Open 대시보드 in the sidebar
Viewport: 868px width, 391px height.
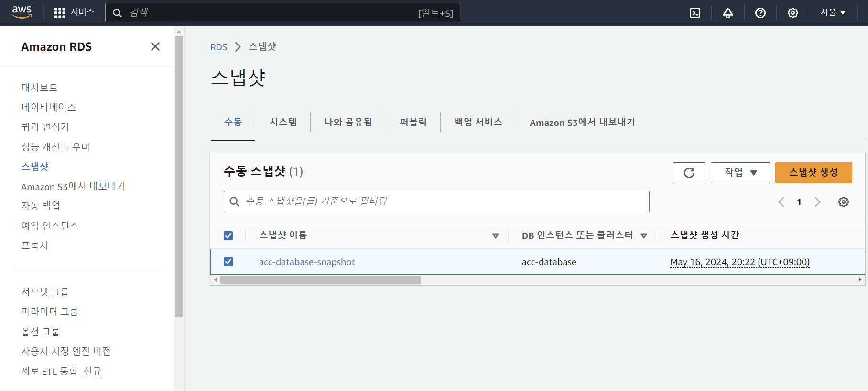pos(39,87)
